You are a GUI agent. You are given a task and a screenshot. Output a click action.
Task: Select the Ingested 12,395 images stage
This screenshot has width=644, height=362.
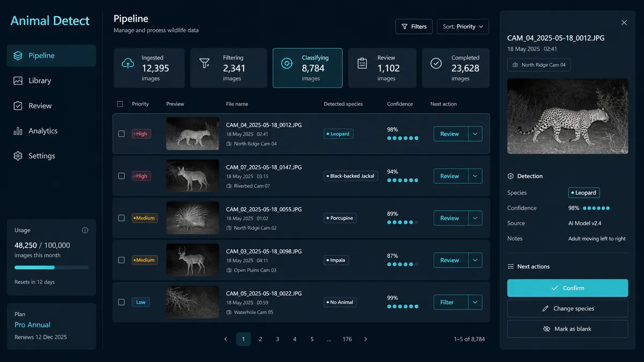(x=149, y=68)
